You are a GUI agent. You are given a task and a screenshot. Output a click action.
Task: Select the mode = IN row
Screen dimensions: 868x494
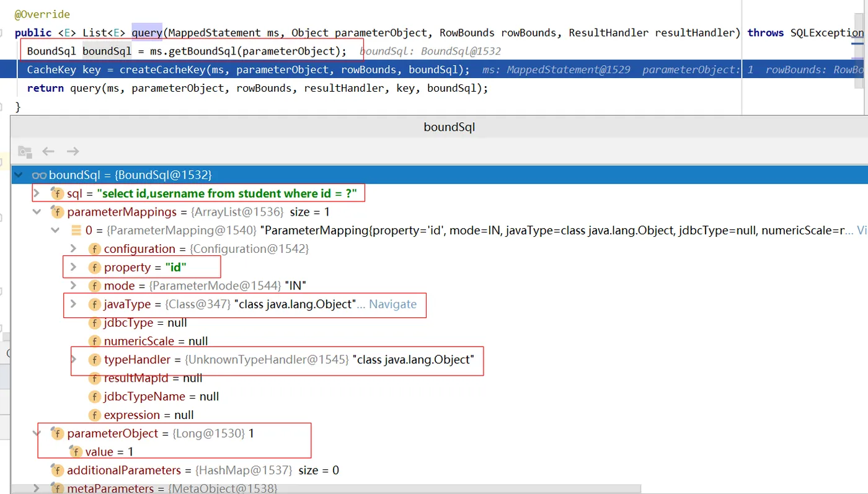pyautogui.click(x=438, y=286)
